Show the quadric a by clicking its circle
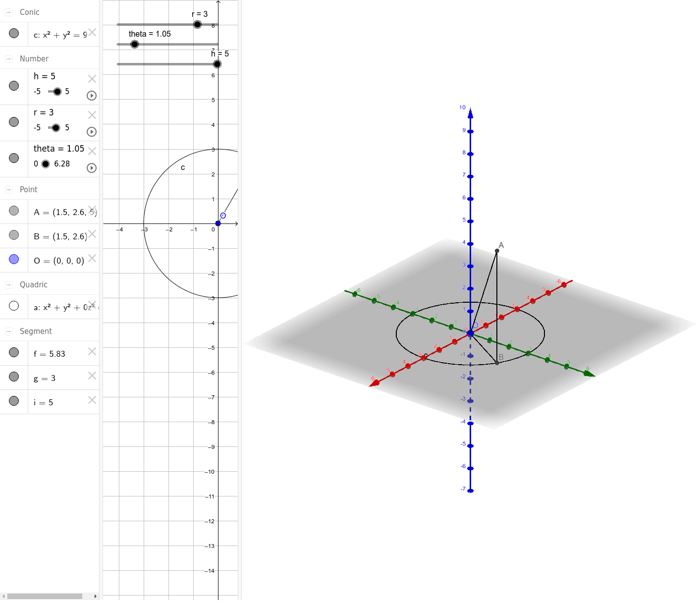 14,306
